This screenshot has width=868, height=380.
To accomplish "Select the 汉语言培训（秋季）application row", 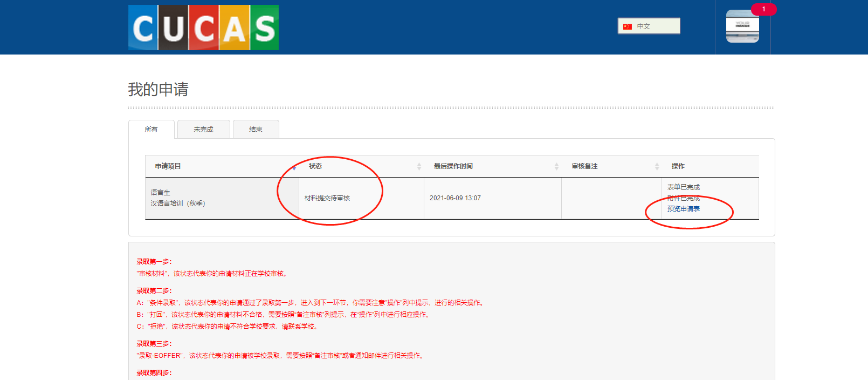I will (x=178, y=203).
